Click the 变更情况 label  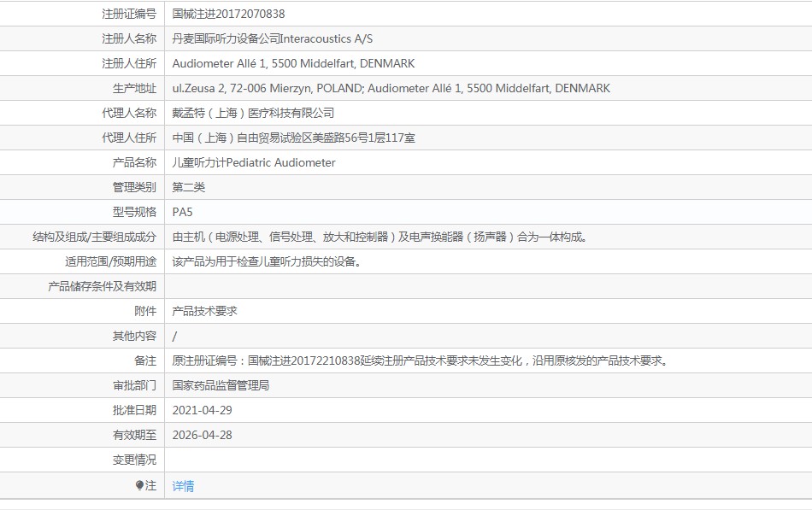pos(135,460)
